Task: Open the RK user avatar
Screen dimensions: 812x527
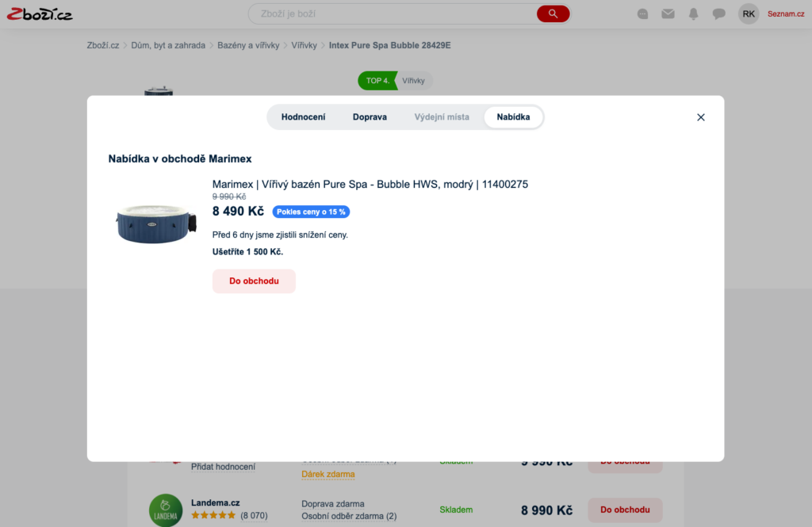Action: pos(749,14)
